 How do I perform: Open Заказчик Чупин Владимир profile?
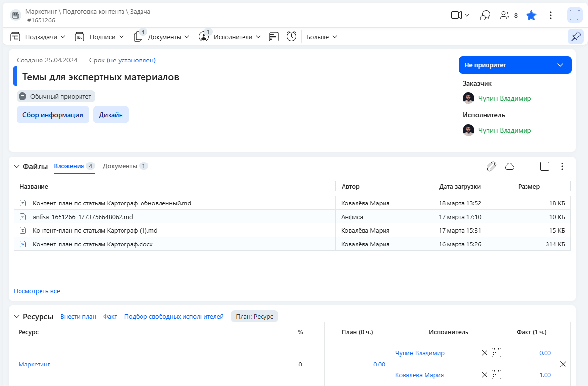(x=505, y=98)
